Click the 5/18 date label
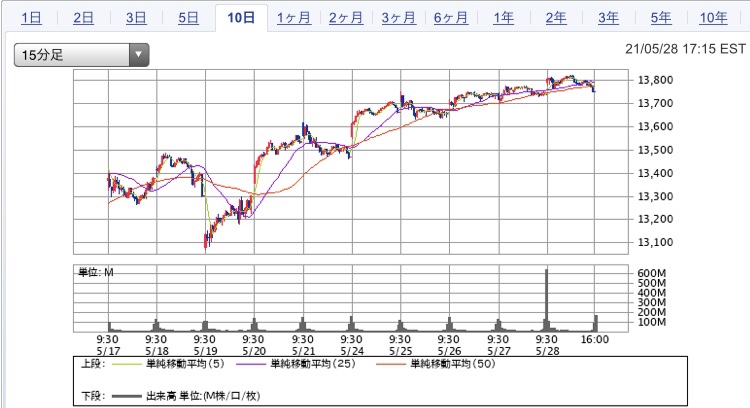 coord(156,351)
